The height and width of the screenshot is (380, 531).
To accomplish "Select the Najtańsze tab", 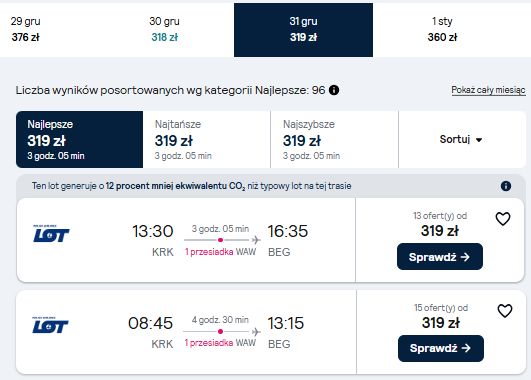I will coord(207,139).
